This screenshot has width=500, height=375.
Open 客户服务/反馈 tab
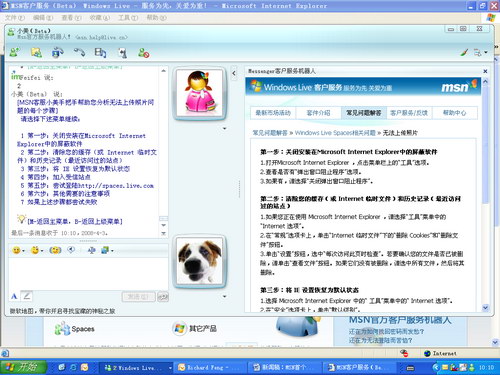pos(409,113)
